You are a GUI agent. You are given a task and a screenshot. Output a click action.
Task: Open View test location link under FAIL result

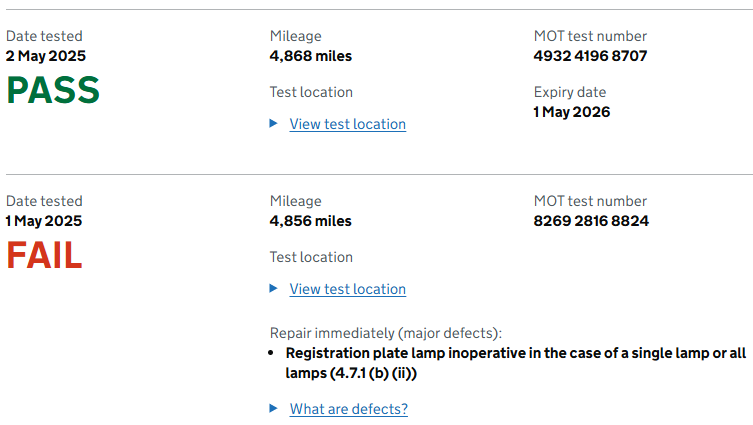click(x=347, y=289)
